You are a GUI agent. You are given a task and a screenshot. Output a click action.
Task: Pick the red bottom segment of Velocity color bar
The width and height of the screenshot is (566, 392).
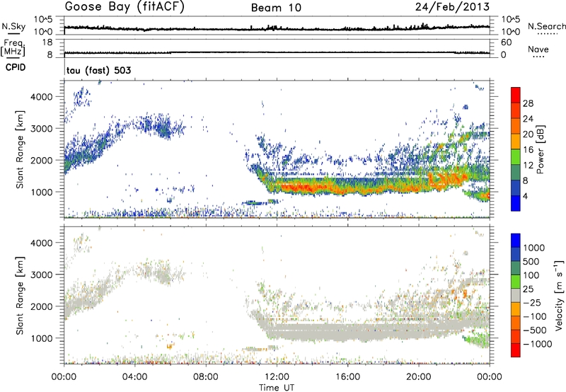[516, 350]
